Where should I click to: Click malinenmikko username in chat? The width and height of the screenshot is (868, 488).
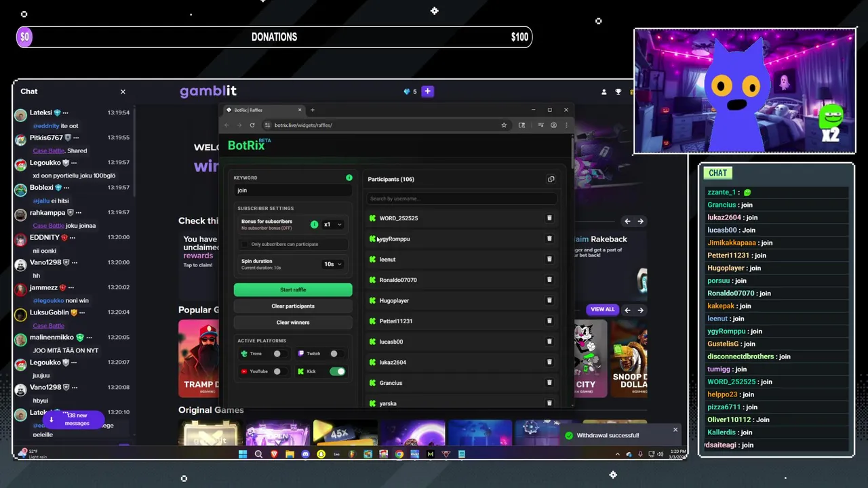pos(52,337)
